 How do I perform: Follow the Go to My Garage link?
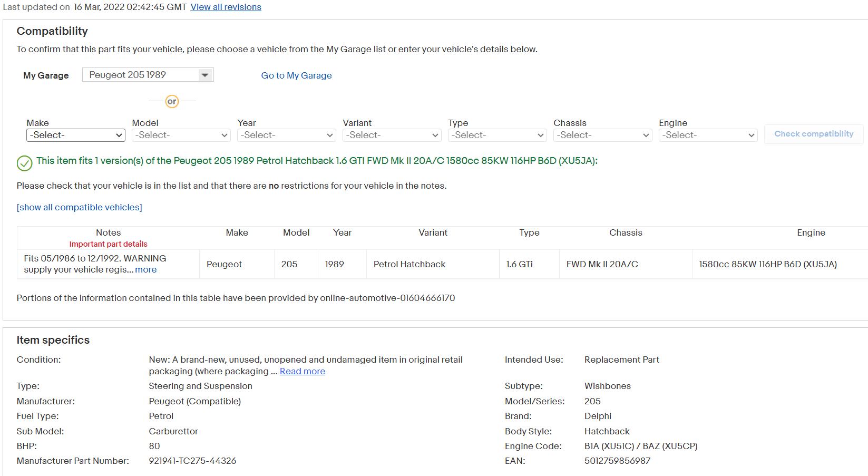pos(296,75)
